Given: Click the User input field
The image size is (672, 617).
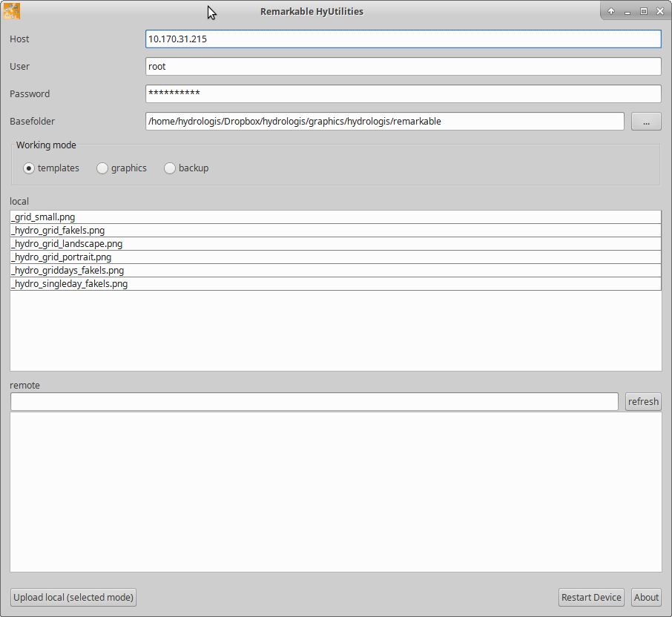Looking at the screenshot, I should pos(403,67).
